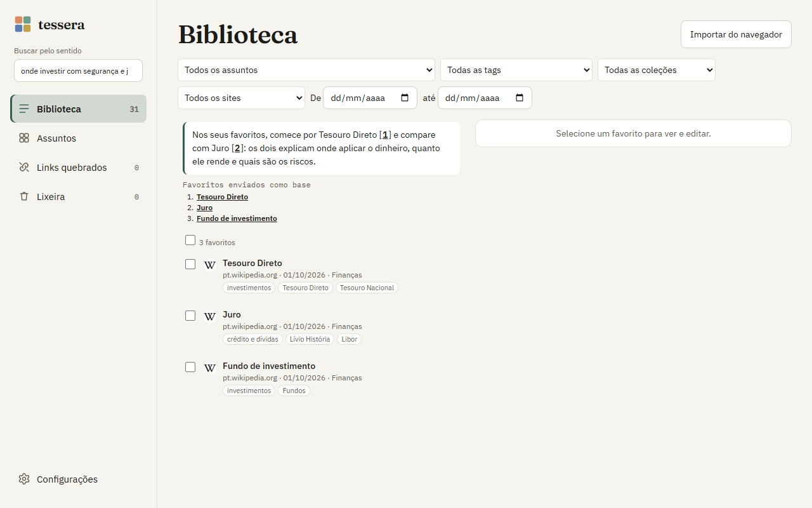The height and width of the screenshot is (508, 812).
Task: Click the Links quebrados broken-link icon
Action: pos(24,167)
